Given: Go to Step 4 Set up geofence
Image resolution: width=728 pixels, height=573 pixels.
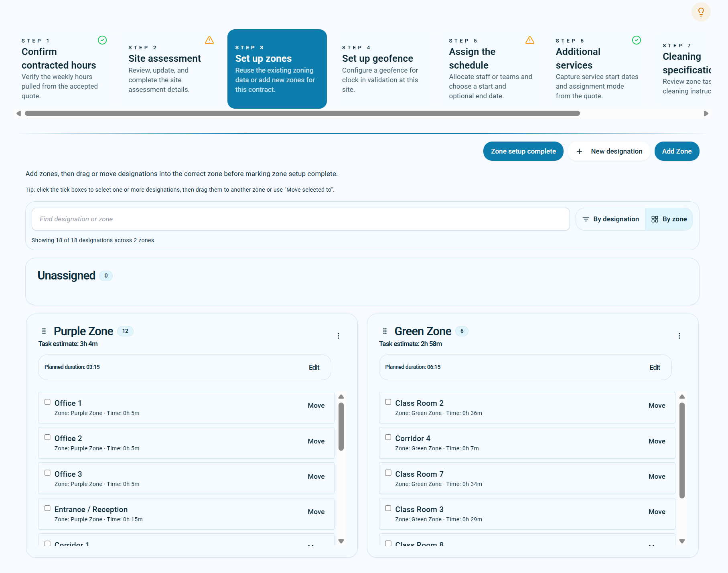Looking at the screenshot, I should click(384, 69).
